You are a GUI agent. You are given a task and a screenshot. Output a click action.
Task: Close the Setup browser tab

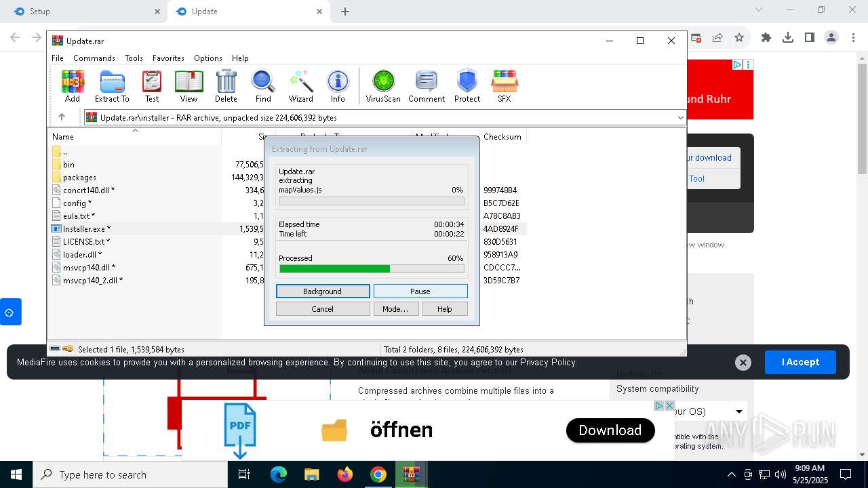pos(157,11)
